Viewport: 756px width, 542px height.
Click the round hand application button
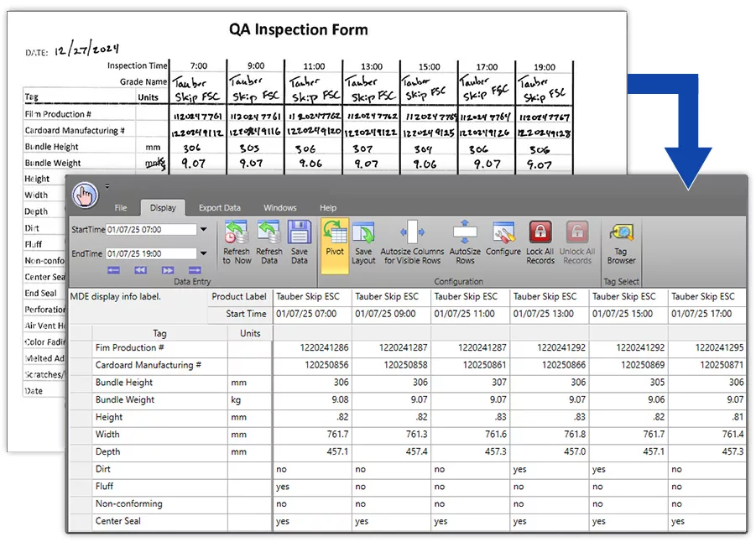pos(85,195)
